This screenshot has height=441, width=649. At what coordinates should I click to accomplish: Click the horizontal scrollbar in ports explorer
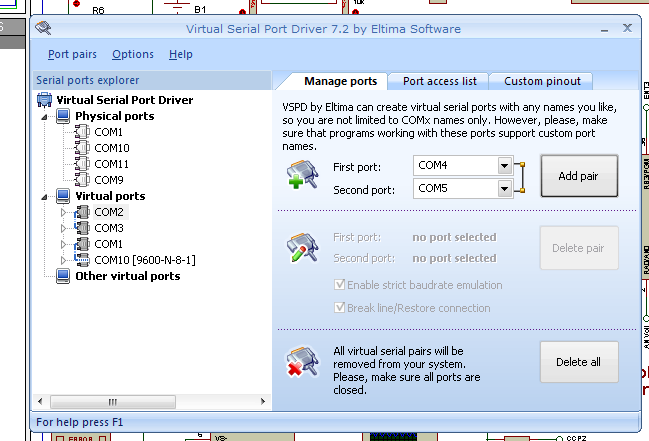(152, 401)
